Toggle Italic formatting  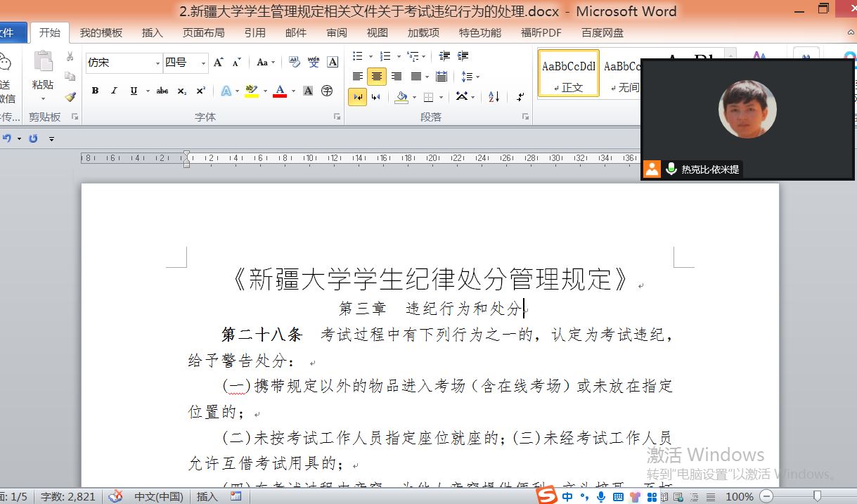[x=114, y=91]
